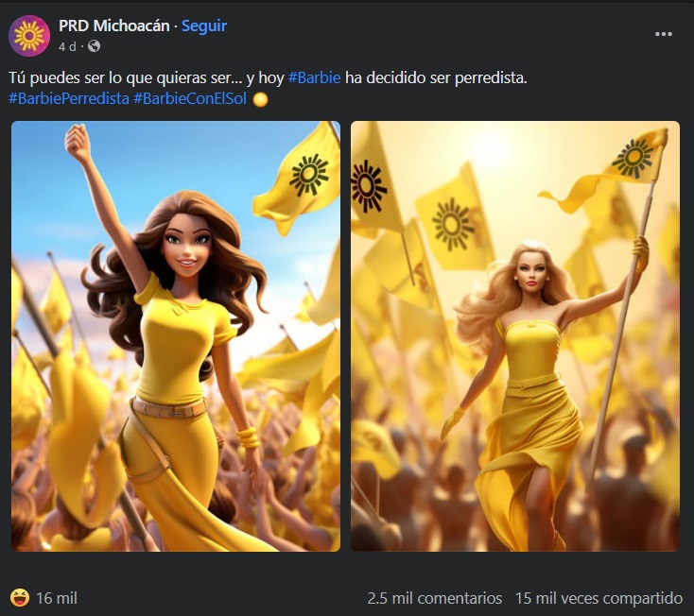Open the #Barbie hashtag link

coord(314,77)
